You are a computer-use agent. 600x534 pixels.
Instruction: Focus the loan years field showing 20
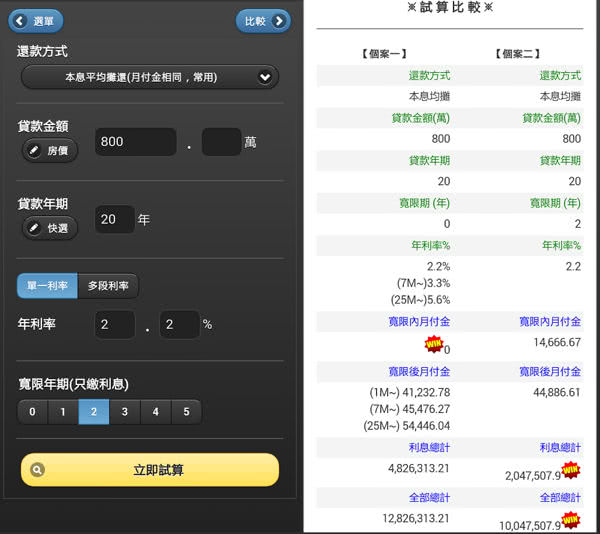coord(115,219)
